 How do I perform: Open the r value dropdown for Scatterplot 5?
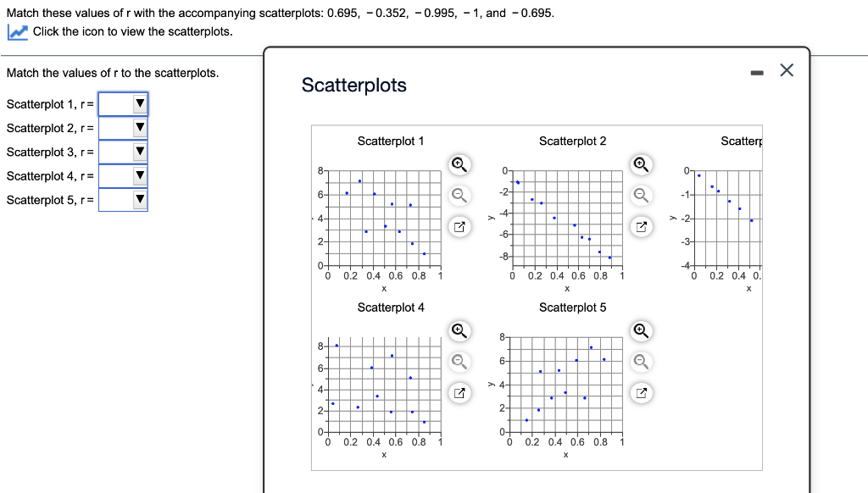pyautogui.click(x=139, y=200)
